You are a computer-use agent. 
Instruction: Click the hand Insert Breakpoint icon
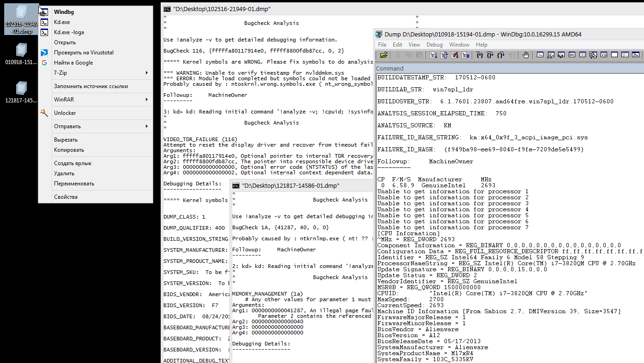pos(526,55)
